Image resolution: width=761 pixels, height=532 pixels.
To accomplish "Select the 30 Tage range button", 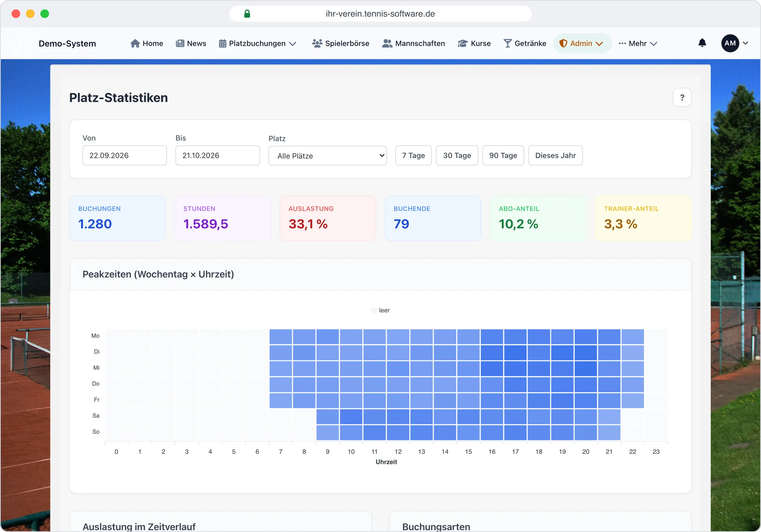I will [x=457, y=155].
